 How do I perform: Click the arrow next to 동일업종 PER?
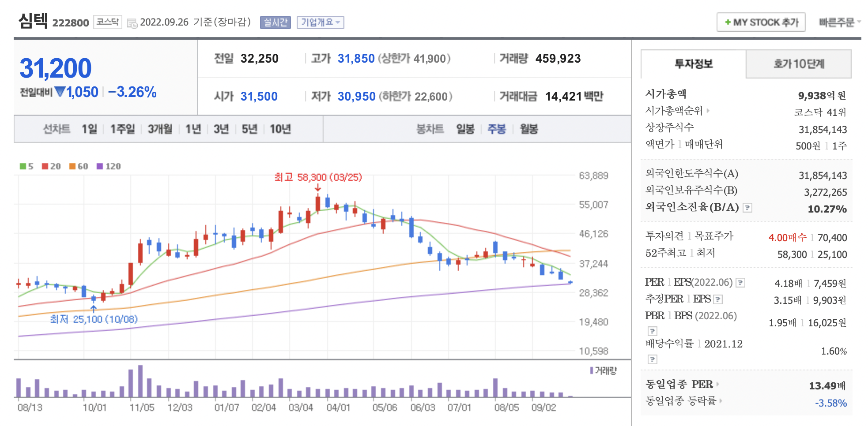point(718,384)
